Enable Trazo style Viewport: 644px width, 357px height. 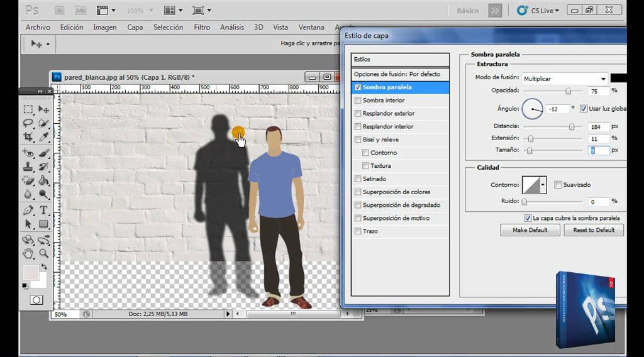point(358,231)
